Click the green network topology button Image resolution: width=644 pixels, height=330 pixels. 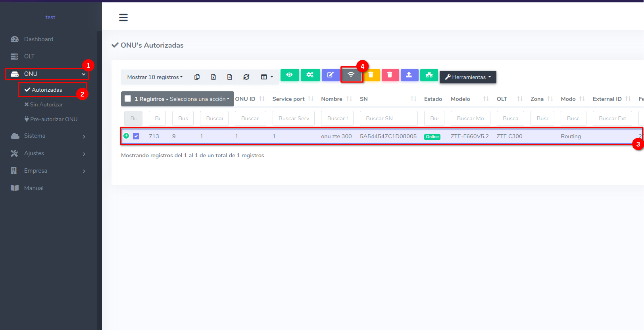click(x=429, y=75)
